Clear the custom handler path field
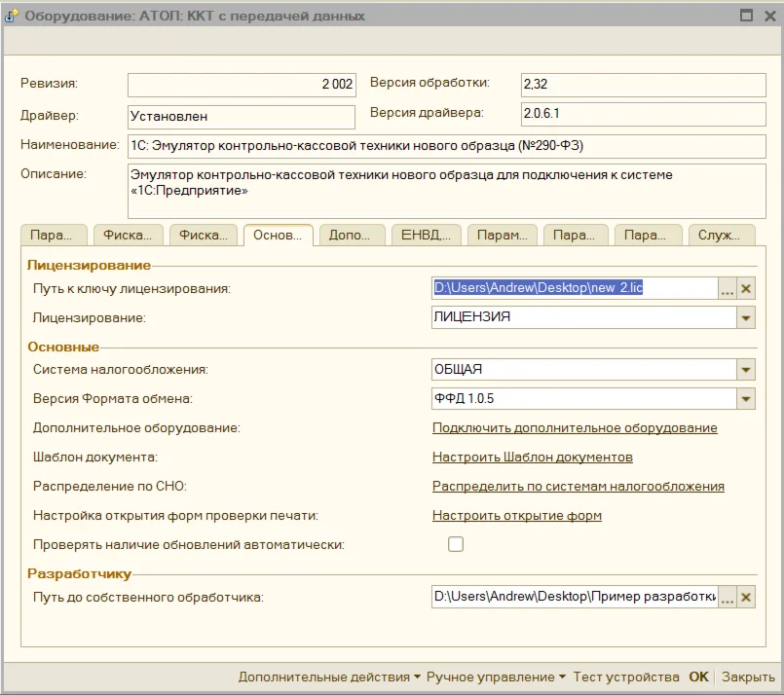This screenshot has width=784, height=696. point(746,598)
